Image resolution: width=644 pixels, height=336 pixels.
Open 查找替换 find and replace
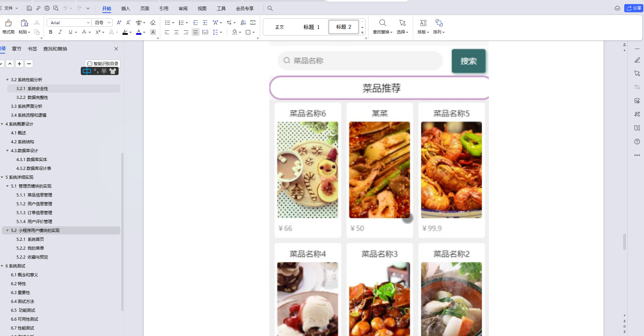point(383,27)
